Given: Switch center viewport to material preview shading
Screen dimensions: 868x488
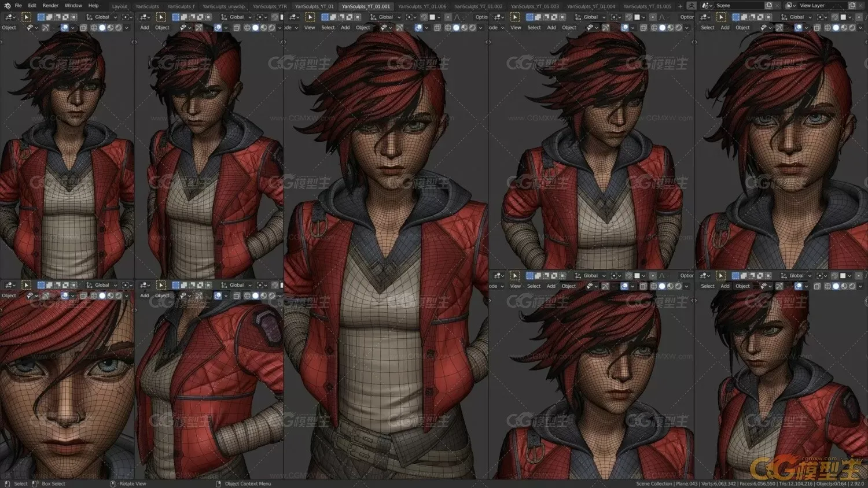Looking at the screenshot, I should coord(465,27).
